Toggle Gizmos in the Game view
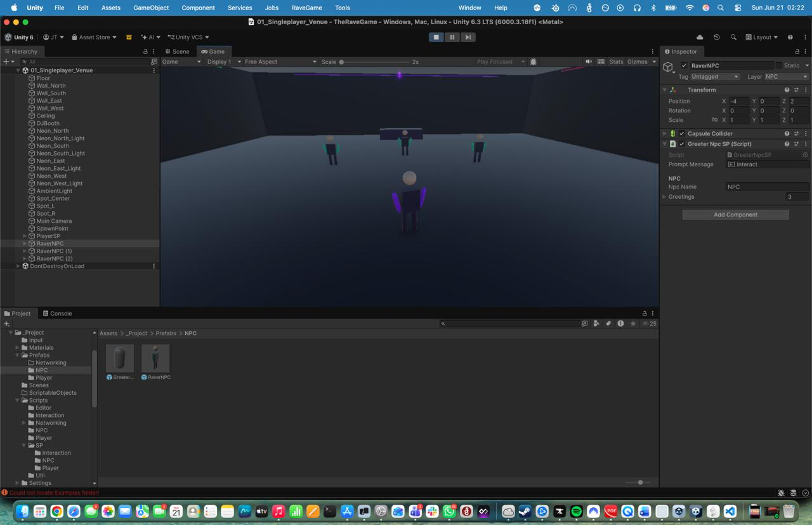Screen dimensions: 812x525 point(637,62)
